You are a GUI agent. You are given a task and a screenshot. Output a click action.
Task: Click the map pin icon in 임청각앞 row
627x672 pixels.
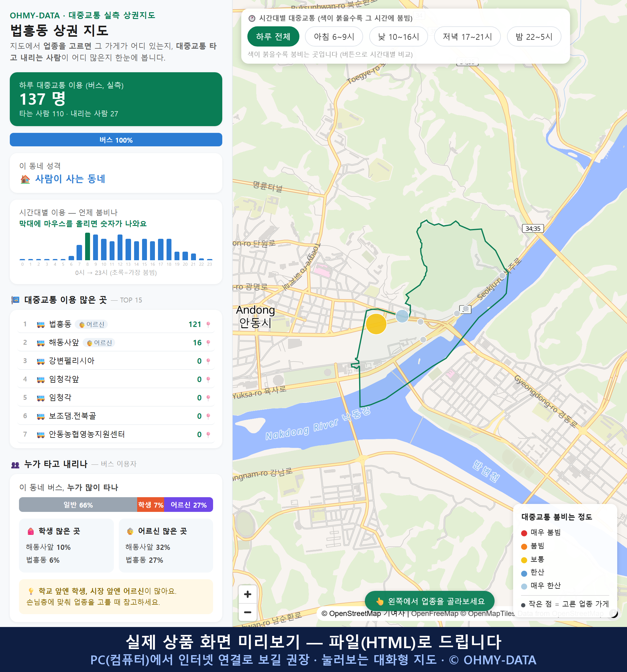click(208, 379)
